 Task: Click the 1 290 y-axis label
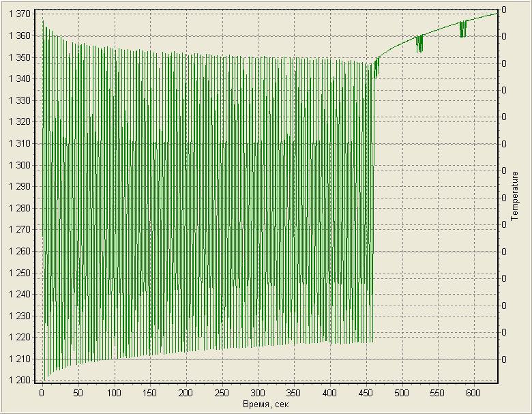[x=19, y=187]
